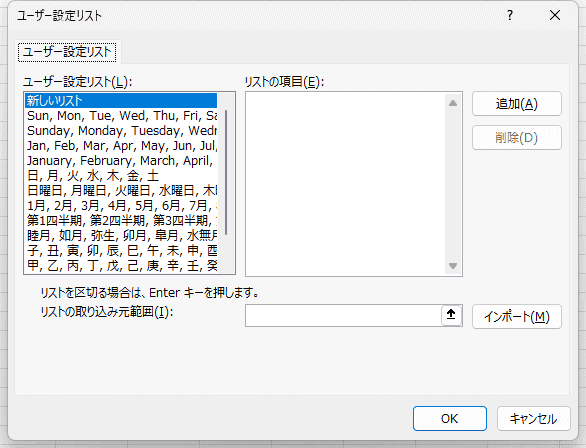Pick the 第1四半期 quarters list entry
This screenshot has height=448, width=586.
click(x=121, y=220)
